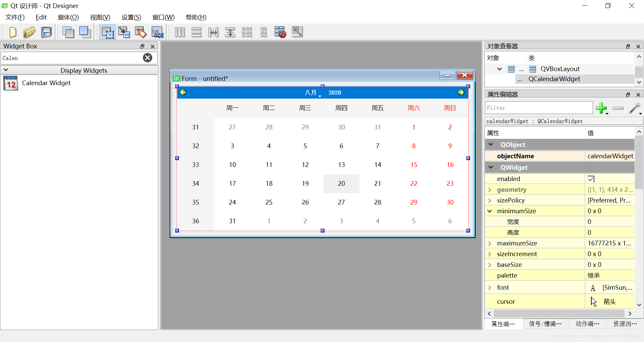Select date 15 in the calendar
Viewport: 644px width, 342px height.
pos(414,165)
